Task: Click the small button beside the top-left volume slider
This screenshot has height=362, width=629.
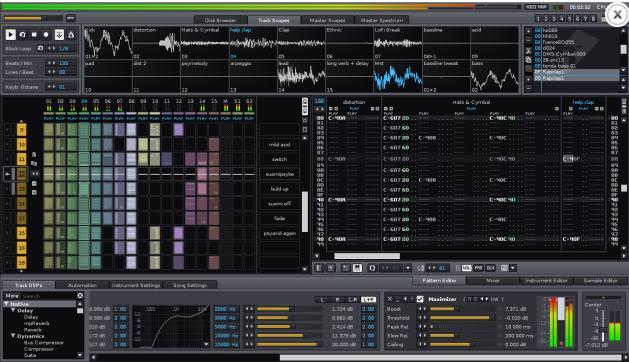Action: [70, 18]
